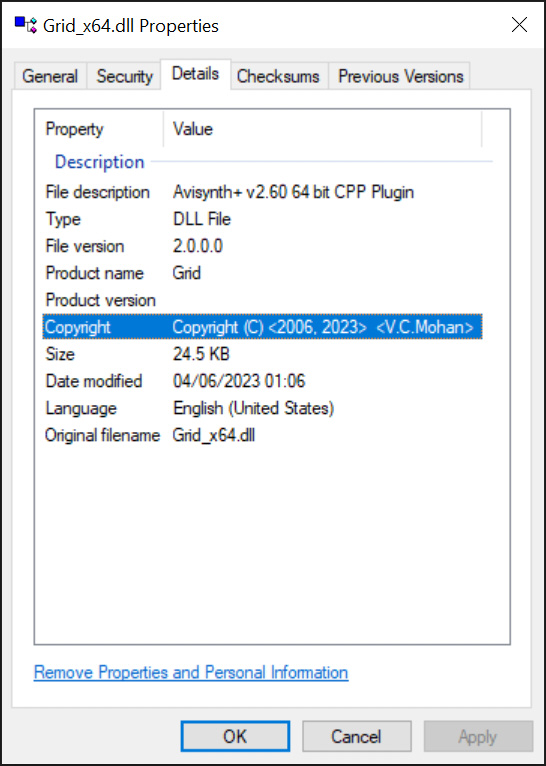Click the greyed-out Apply button
This screenshot has width=546, height=766.
click(478, 736)
